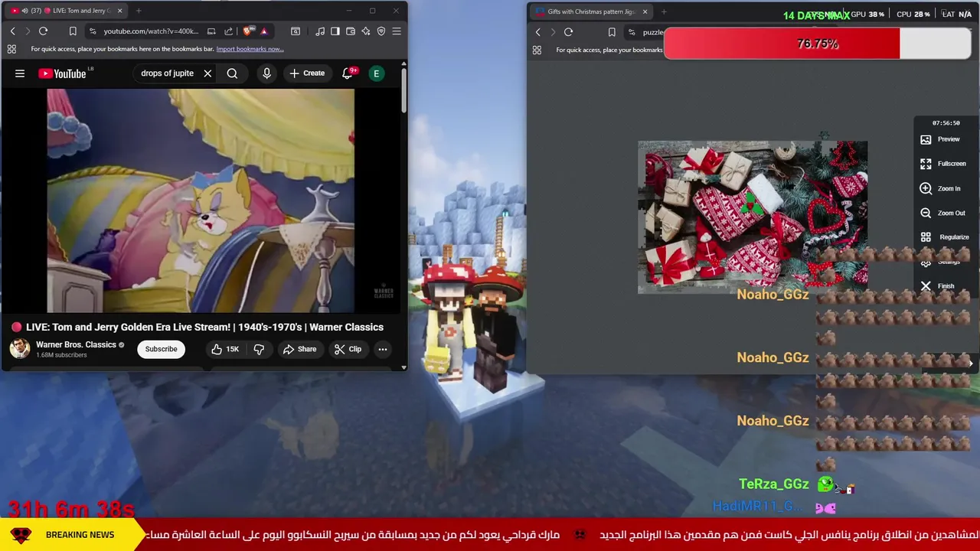Like the video with 15K likes

225,349
